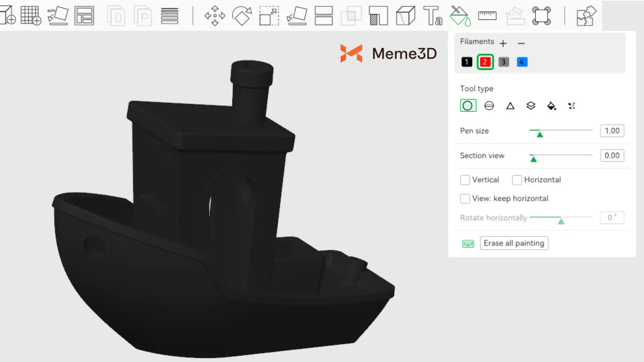Click the Pen size slider handle

[540, 134]
